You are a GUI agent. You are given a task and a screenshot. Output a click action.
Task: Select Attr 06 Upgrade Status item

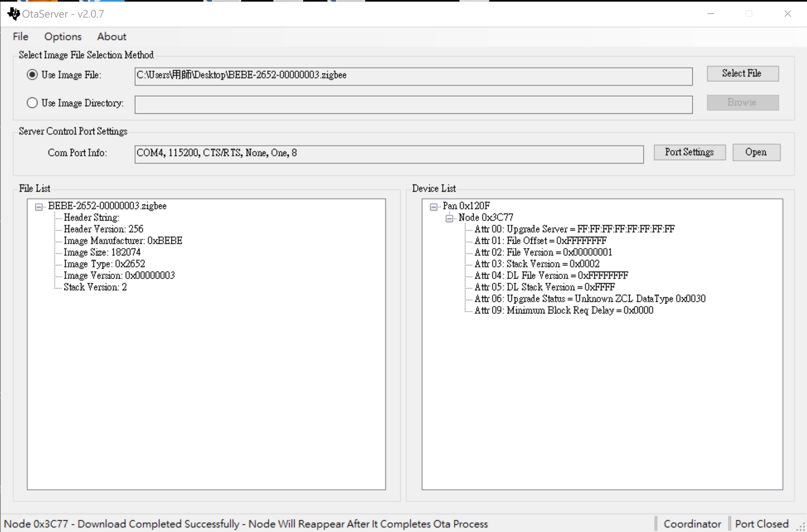coord(590,299)
